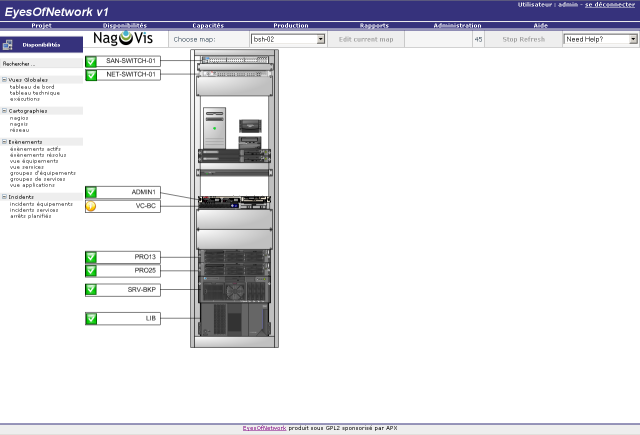Open the Need Help? dropdown
The image size is (640, 435).
(x=600, y=39)
